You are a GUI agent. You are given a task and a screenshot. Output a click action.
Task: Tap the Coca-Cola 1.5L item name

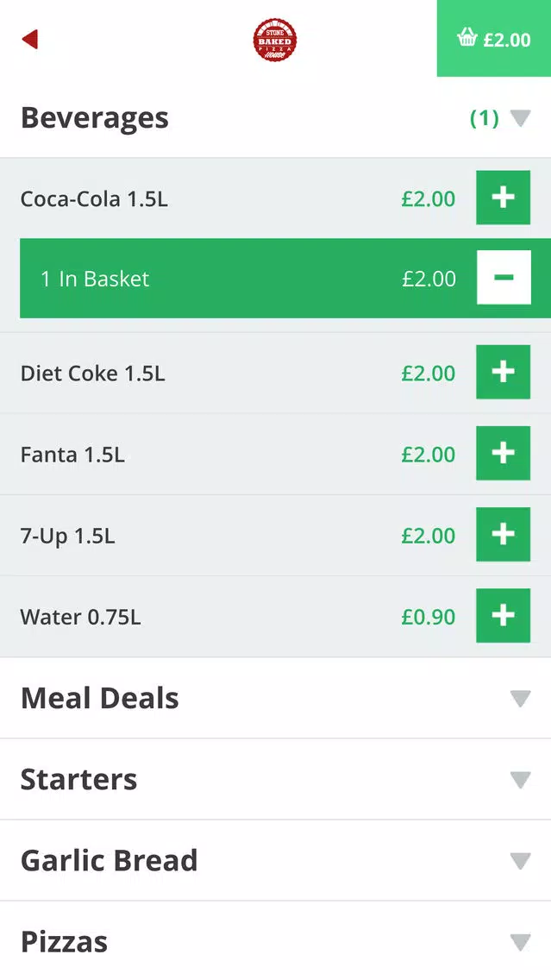pos(94,198)
